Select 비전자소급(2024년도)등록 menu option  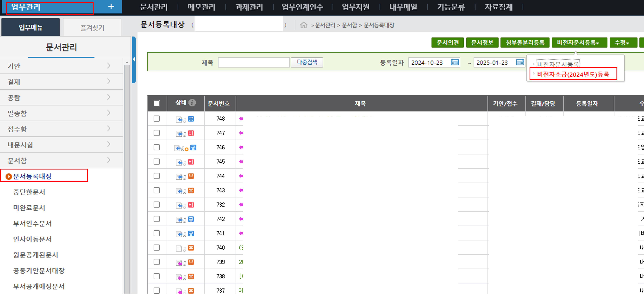(x=573, y=74)
